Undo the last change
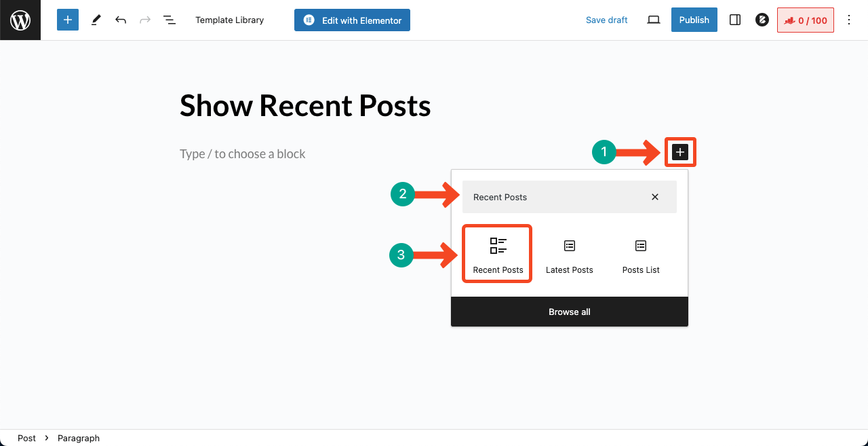 tap(121, 20)
